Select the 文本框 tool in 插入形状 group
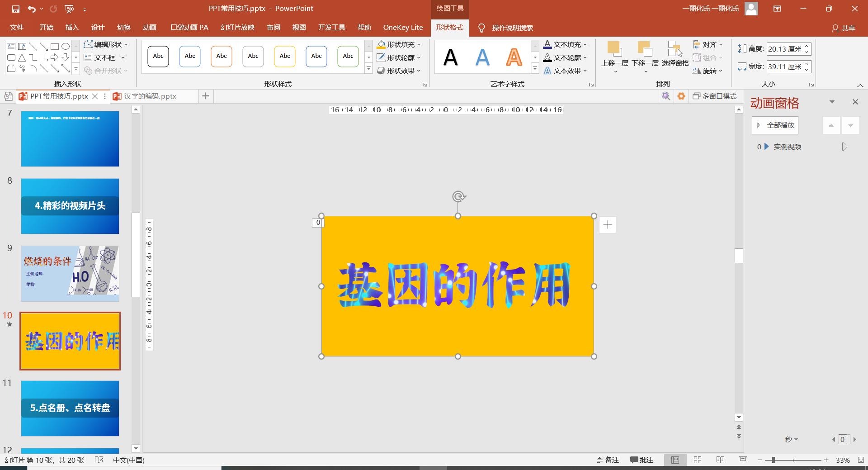Image resolution: width=868 pixels, height=470 pixels. coord(104,57)
